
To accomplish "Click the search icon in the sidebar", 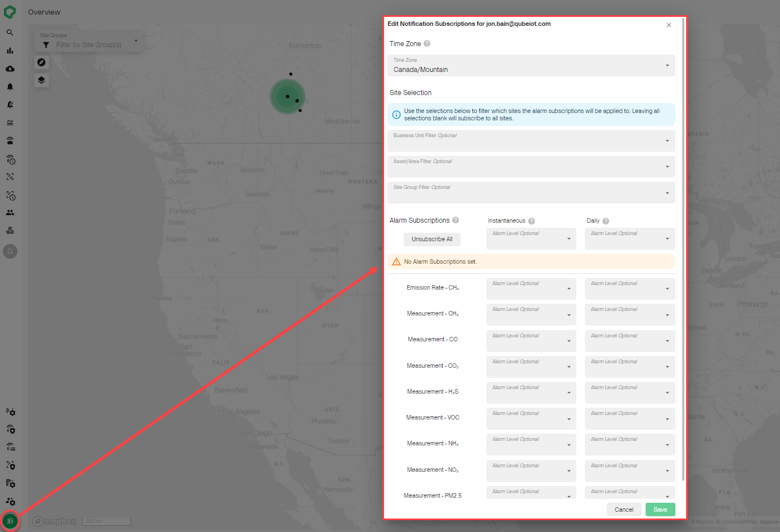I will pyautogui.click(x=10, y=33).
